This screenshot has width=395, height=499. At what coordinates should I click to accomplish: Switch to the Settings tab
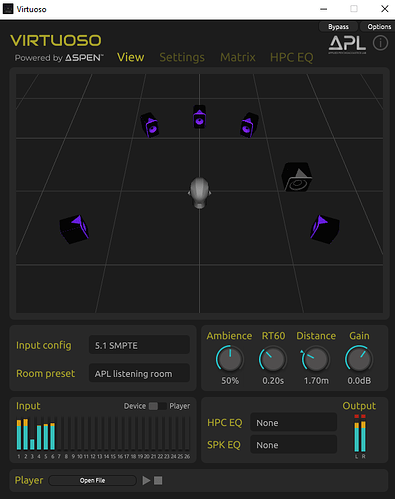click(182, 57)
